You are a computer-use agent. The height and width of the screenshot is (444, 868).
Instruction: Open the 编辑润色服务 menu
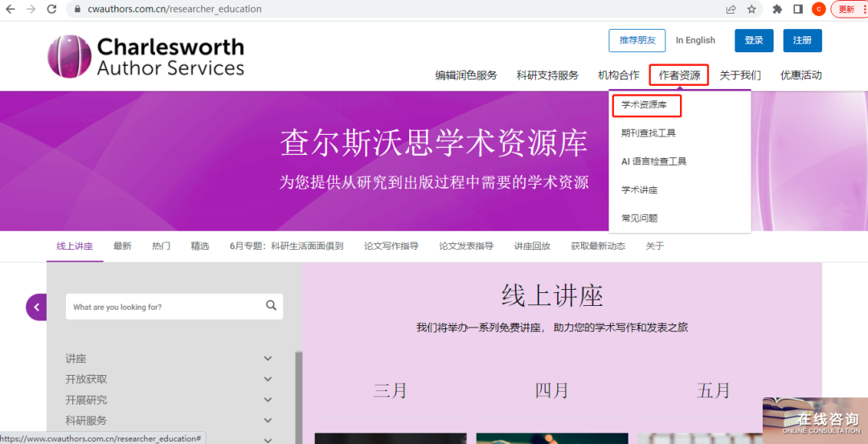(466, 75)
